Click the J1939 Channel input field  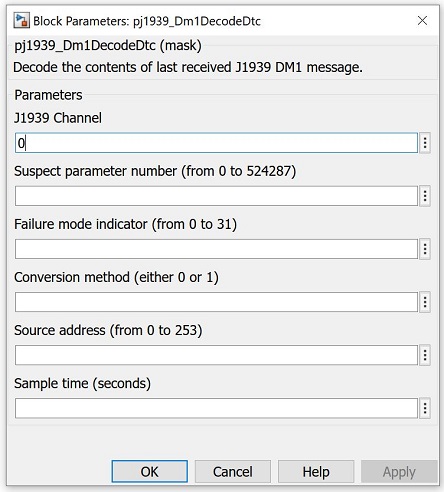click(x=216, y=143)
